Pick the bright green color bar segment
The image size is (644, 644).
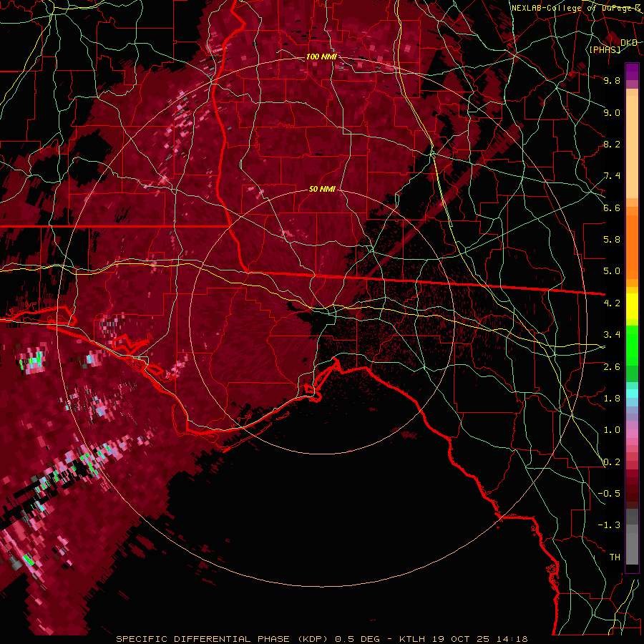632,345
